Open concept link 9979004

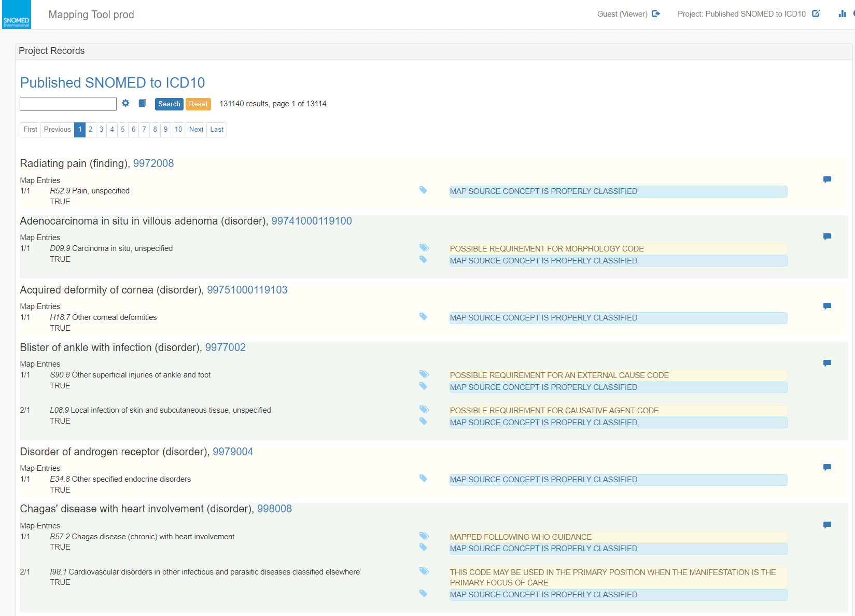(233, 452)
